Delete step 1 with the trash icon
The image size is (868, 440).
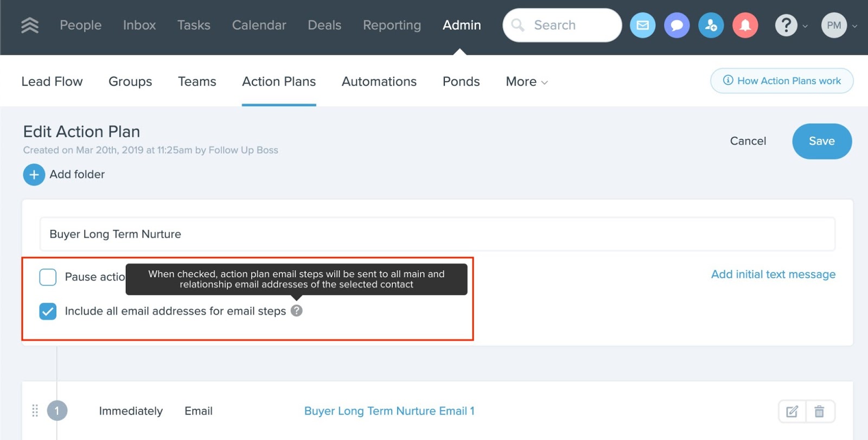point(819,411)
